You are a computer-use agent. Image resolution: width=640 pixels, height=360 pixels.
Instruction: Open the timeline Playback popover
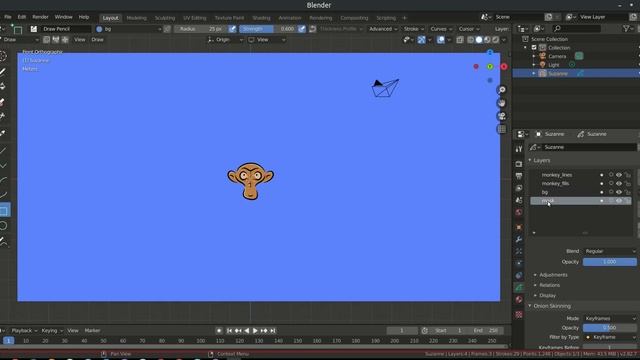coord(24,331)
